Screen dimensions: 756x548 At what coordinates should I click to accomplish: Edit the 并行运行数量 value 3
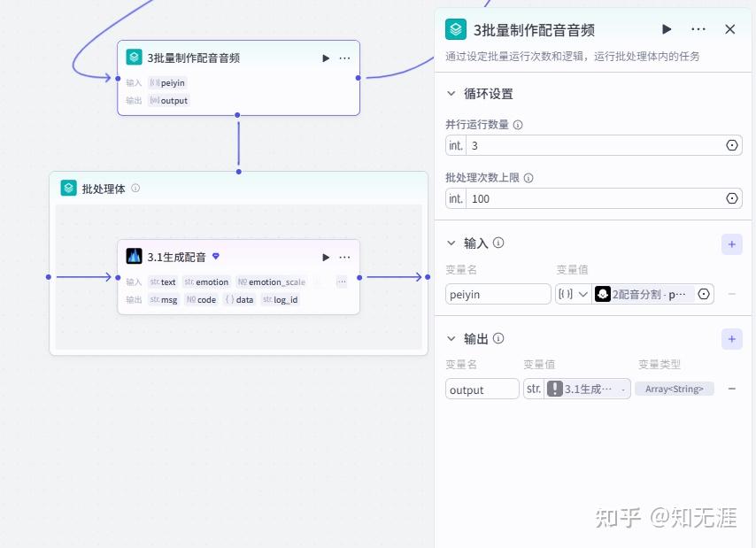coord(594,145)
